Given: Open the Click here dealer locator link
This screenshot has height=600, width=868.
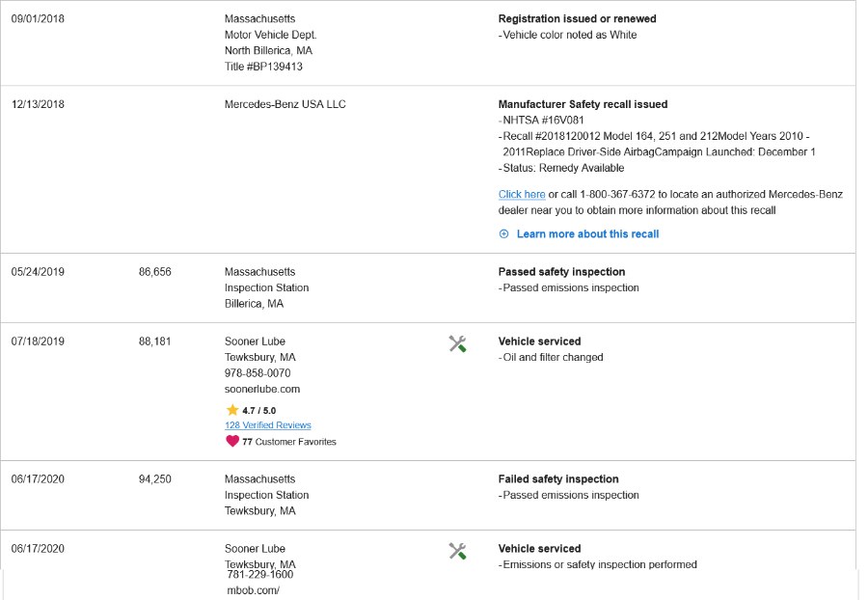Looking at the screenshot, I should point(522,194).
